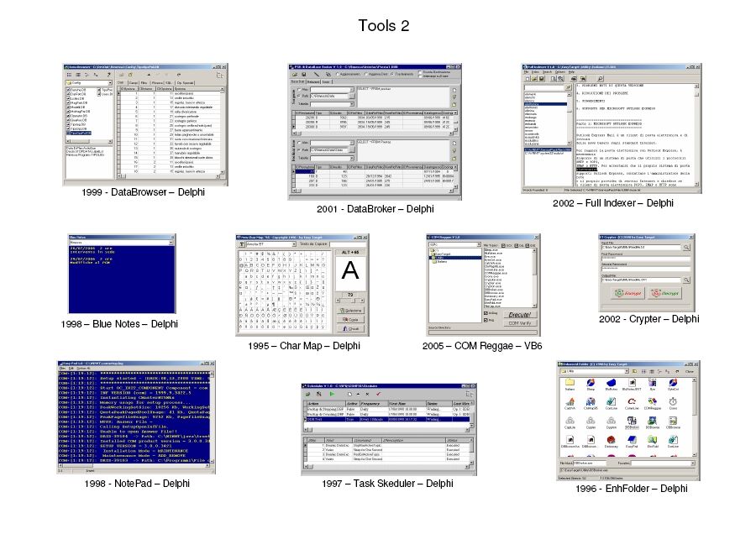Click the Seleziona button in Char Map
Image resolution: width=756 pixels, height=534 pixels.
pos(350,311)
